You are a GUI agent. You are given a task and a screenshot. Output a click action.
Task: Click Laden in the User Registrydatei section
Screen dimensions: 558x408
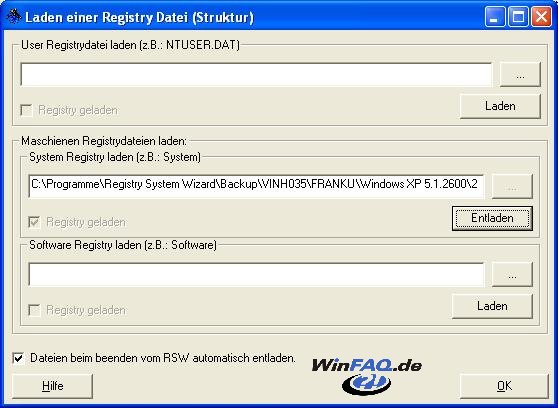click(x=500, y=106)
